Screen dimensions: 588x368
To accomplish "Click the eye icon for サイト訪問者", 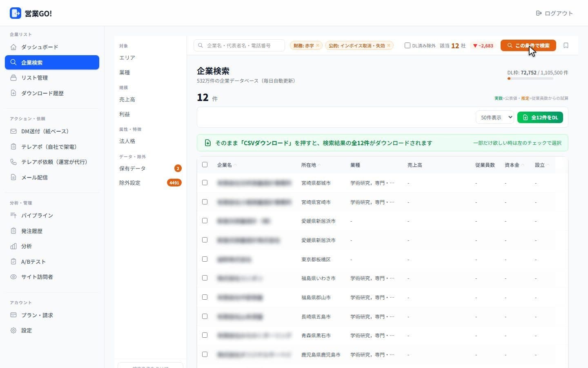I will pos(13,277).
